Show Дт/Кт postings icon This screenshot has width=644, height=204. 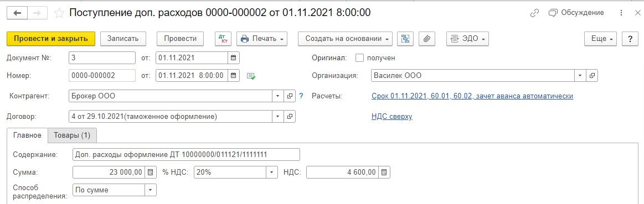[223, 39]
